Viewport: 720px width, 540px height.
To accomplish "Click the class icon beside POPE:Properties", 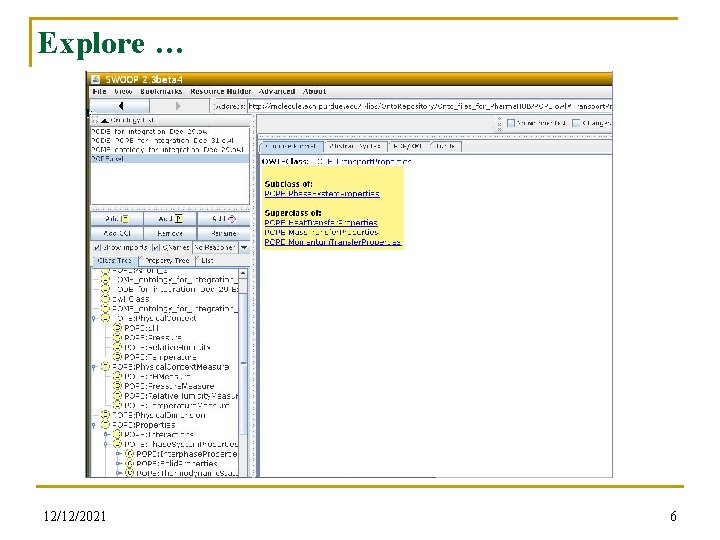I will 105,425.
